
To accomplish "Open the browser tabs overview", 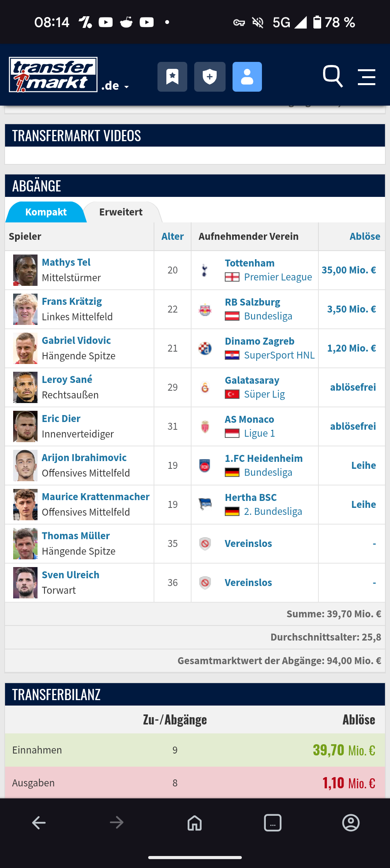I will click(273, 822).
